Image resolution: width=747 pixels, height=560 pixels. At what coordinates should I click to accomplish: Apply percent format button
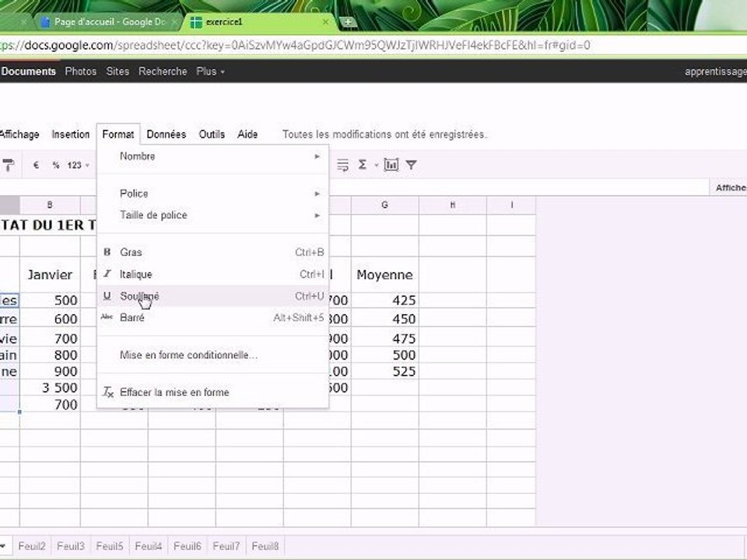pos(56,165)
